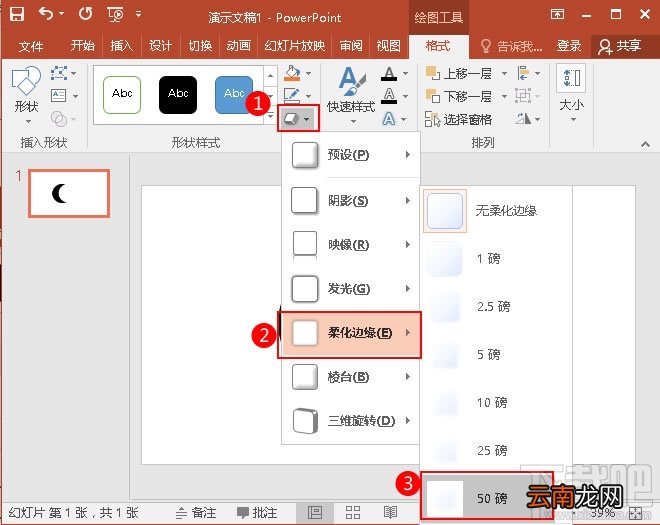
Task: Switch to the 开始 tab
Action: [82, 45]
